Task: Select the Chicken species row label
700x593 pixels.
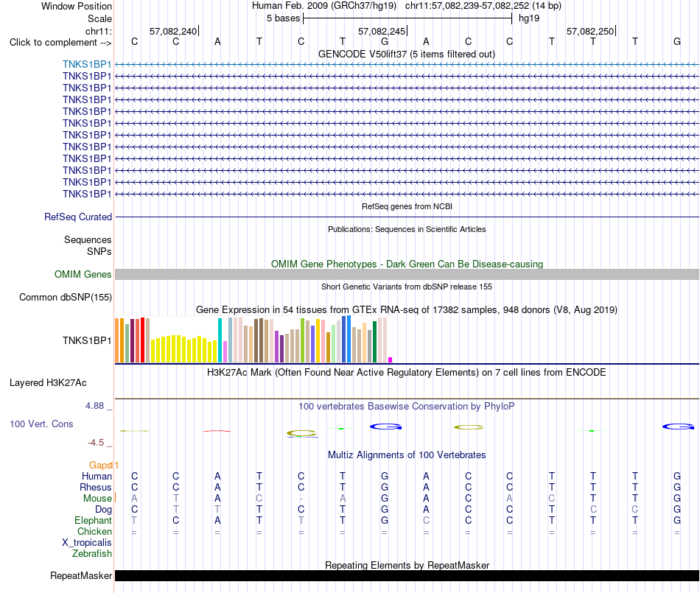Action: 94,531
